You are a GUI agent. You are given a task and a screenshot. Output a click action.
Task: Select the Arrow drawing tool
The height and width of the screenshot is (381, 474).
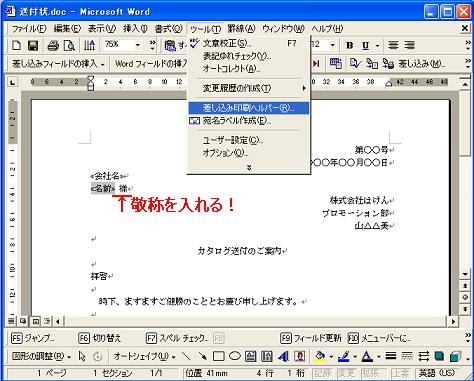tap(202, 356)
